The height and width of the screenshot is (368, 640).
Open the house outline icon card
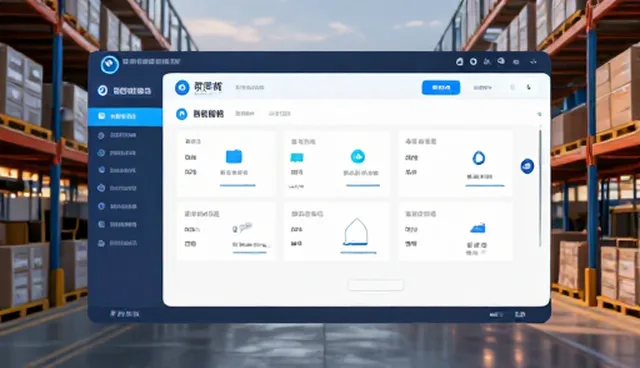[x=356, y=231]
